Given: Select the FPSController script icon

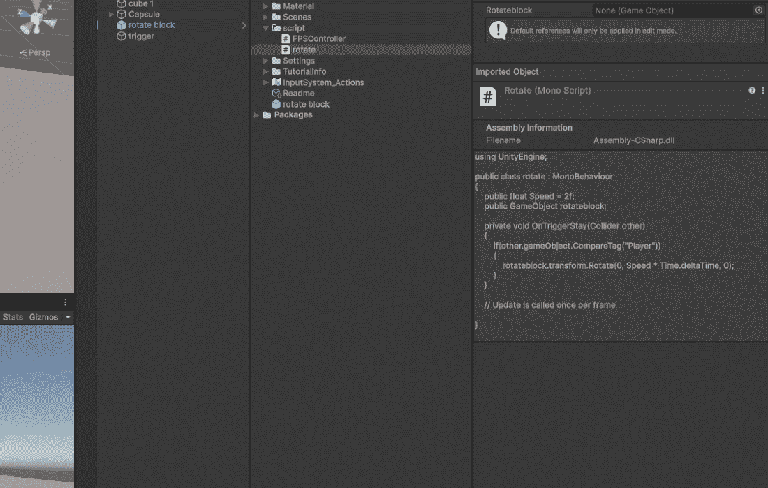Looking at the screenshot, I should [x=286, y=39].
